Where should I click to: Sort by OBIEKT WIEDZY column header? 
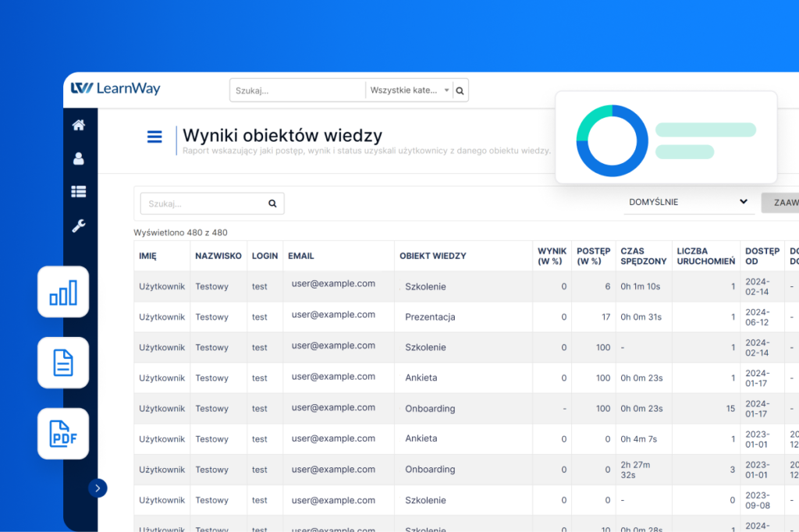[x=433, y=256]
